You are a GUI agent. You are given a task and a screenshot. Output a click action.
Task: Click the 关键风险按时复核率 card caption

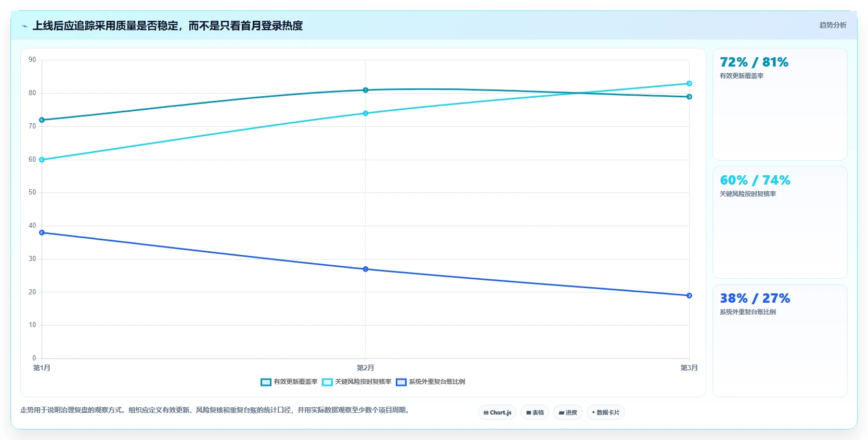[x=748, y=194]
